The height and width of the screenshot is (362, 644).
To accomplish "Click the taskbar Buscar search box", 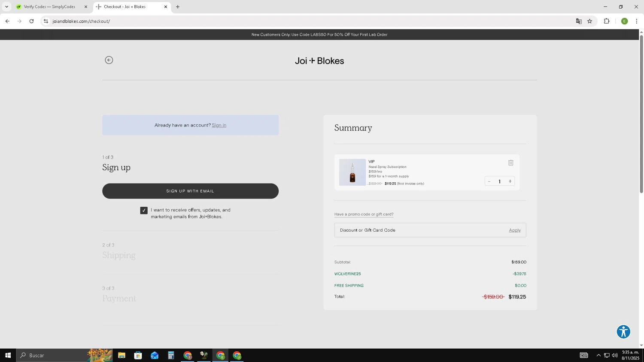I will click(64, 355).
